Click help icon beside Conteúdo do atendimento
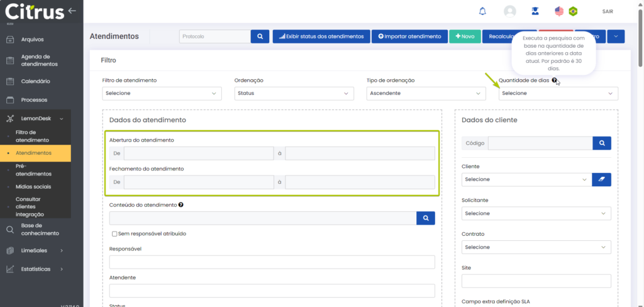The height and width of the screenshot is (307, 644). 181,204
